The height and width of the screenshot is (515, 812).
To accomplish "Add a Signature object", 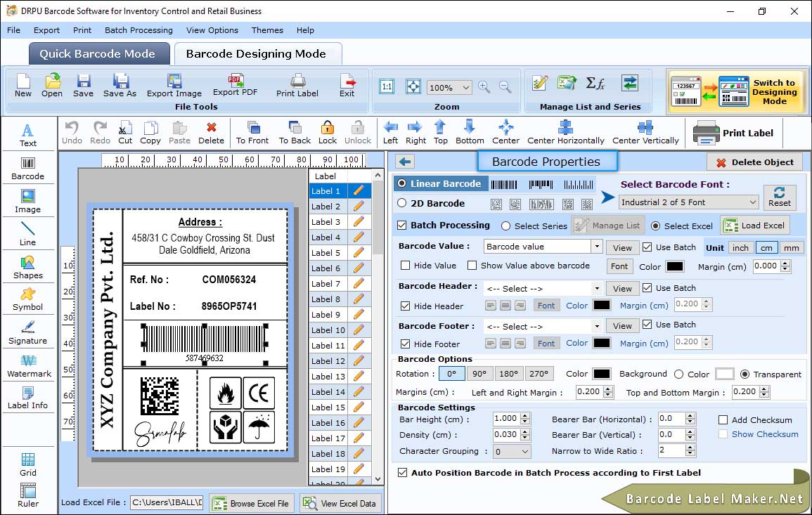I will click(27, 332).
